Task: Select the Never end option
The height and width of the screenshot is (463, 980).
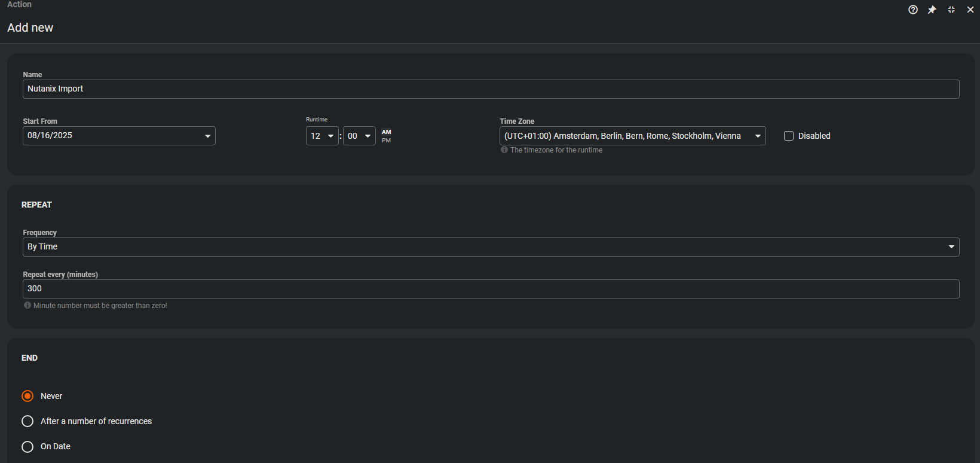Action: pos(27,396)
